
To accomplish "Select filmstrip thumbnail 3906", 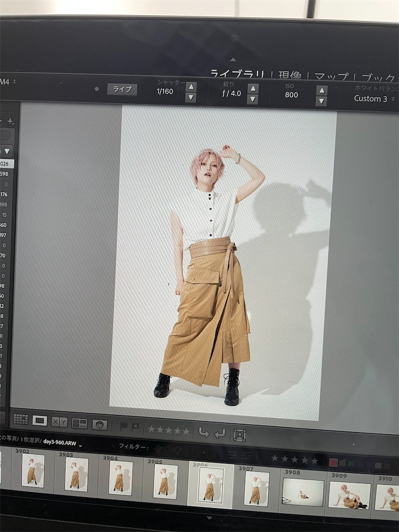I will click(211, 485).
